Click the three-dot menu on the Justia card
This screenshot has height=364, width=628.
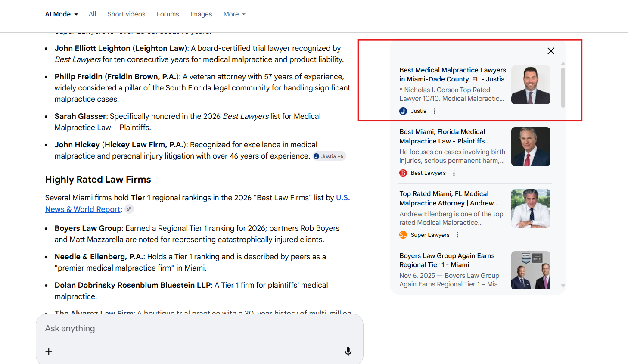[x=434, y=111]
